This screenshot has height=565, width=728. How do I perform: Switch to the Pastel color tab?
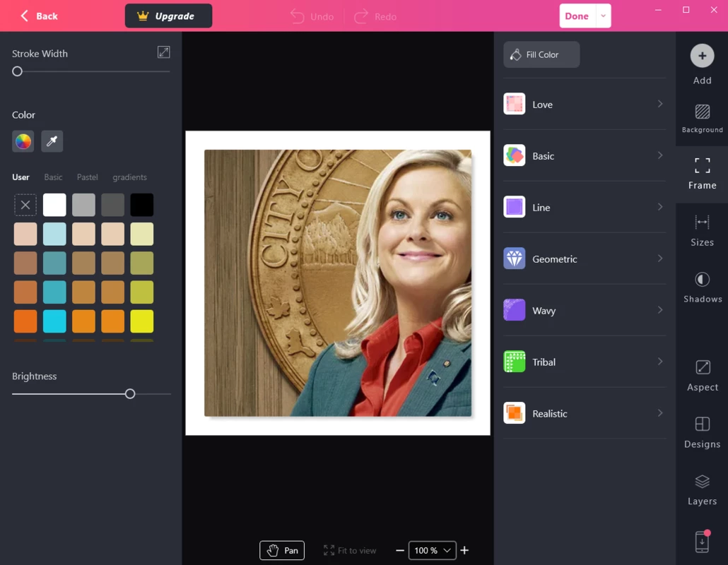click(x=87, y=177)
